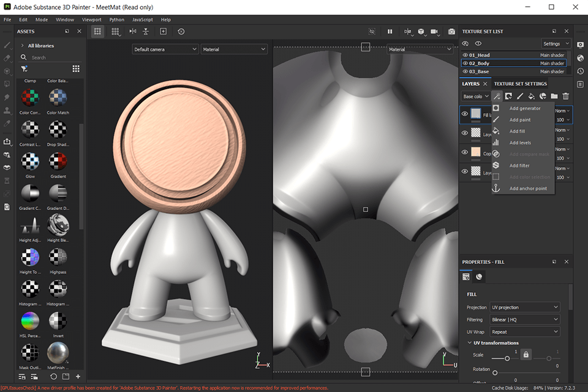Click the Gradient filter thumbnail in Assets

coord(58,161)
